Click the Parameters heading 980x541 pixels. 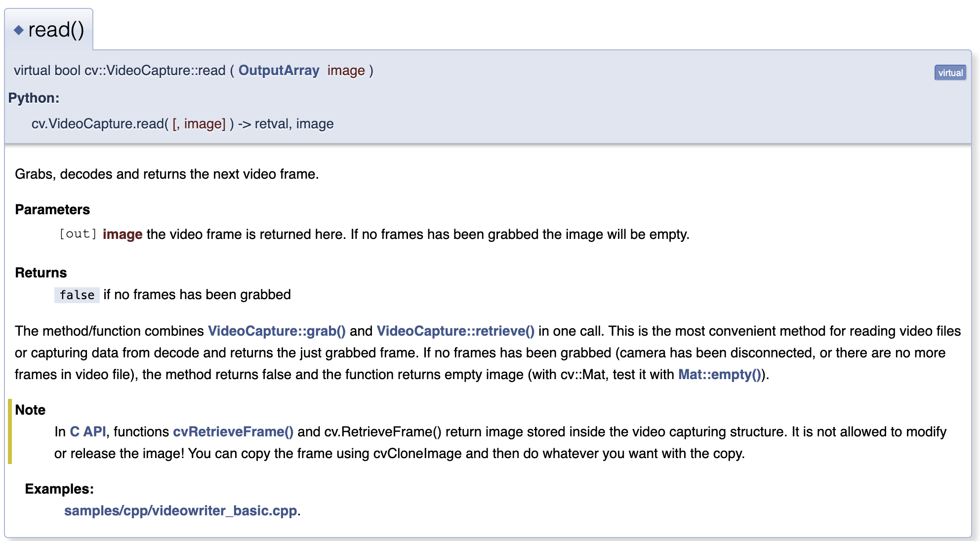pos(52,209)
